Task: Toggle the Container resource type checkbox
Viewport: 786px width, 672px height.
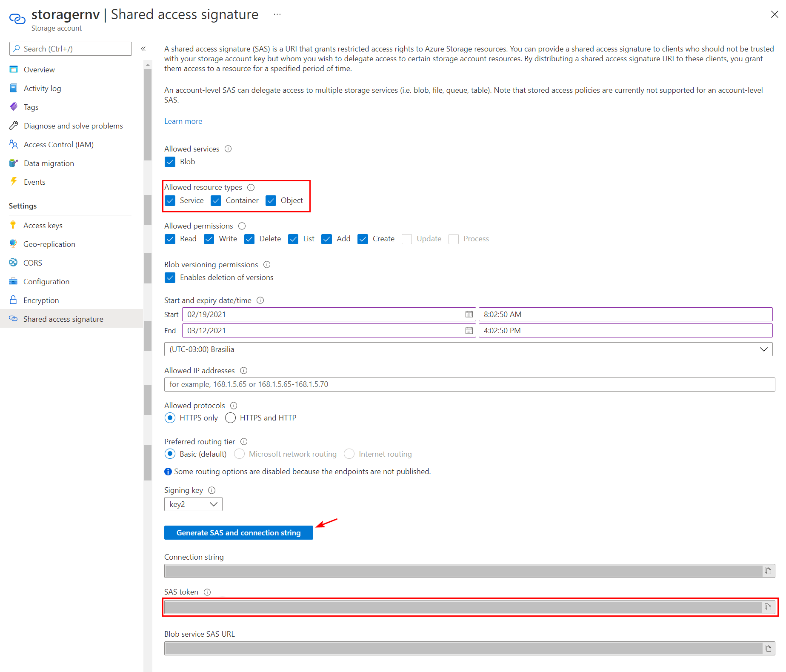Action: tap(216, 200)
